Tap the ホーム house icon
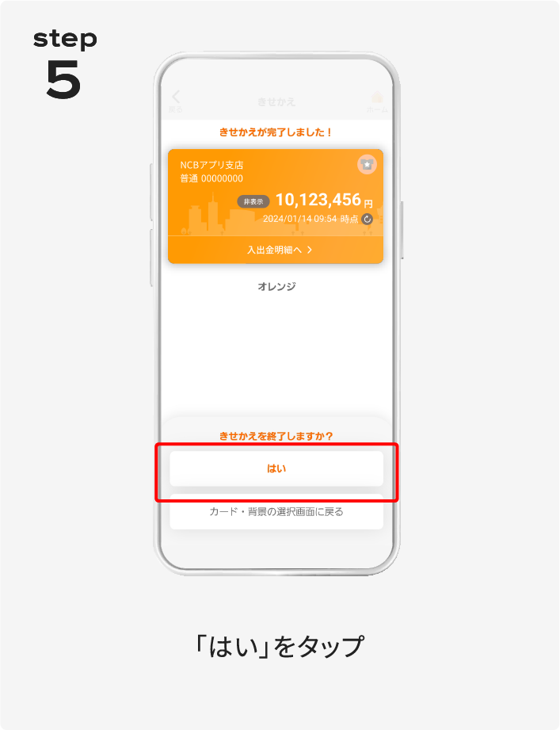 [x=377, y=101]
